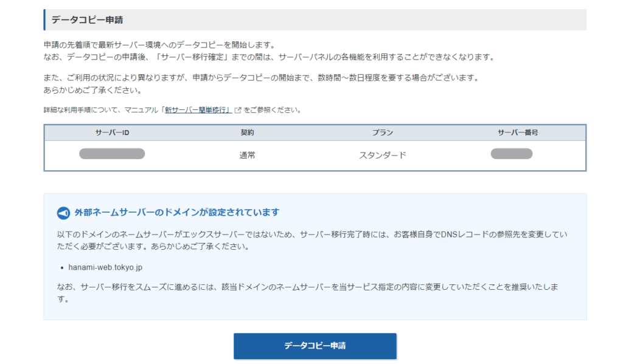
Task: Click the サーバーID column header
Action: pyautogui.click(x=112, y=132)
